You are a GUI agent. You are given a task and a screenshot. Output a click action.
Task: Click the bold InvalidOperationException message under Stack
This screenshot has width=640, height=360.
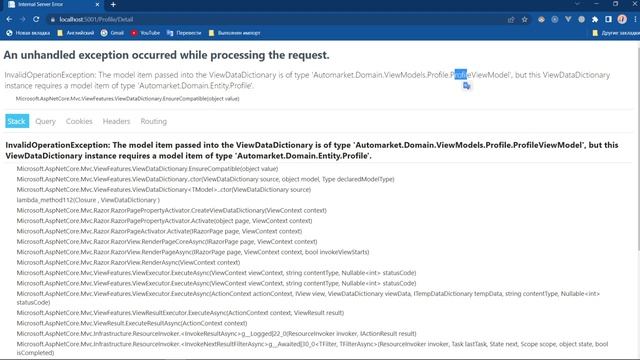pos(312,150)
